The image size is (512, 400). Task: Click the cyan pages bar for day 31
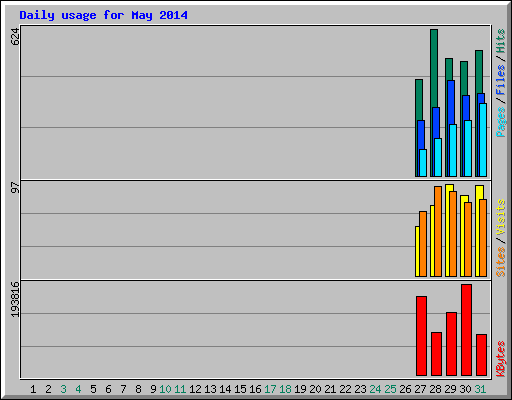point(483,140)
